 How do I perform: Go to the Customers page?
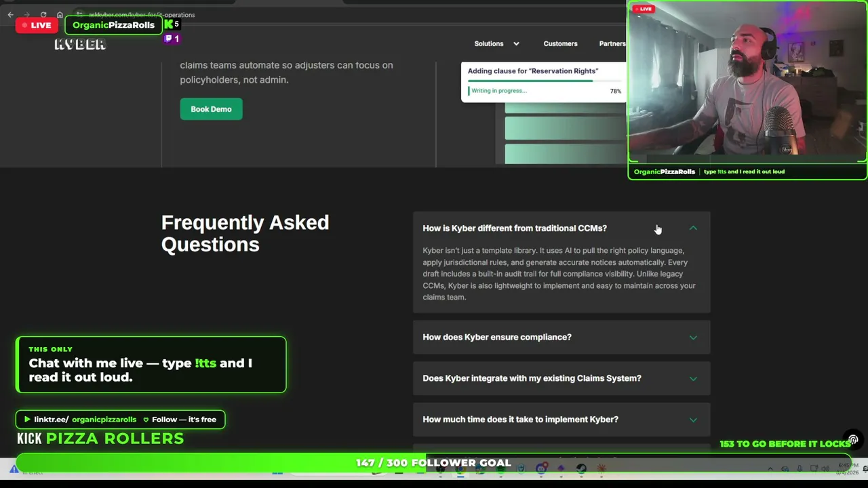560,44
